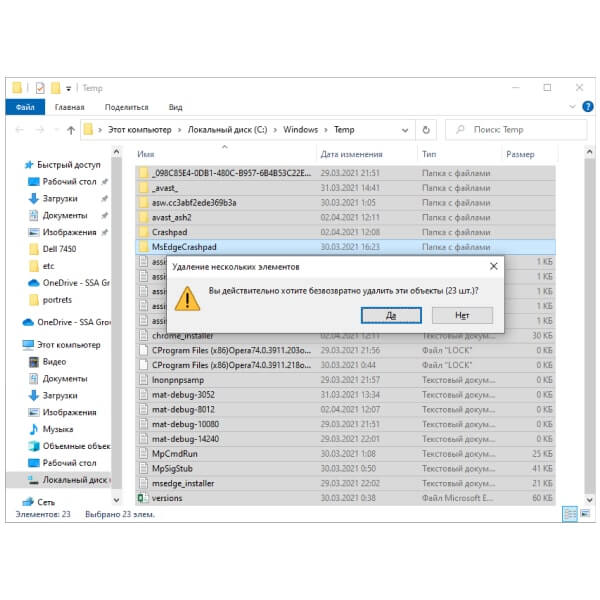The height and width of the screenshot is (600, 600).
Task: Sort by the Тип column header
Action: point(429,154)
